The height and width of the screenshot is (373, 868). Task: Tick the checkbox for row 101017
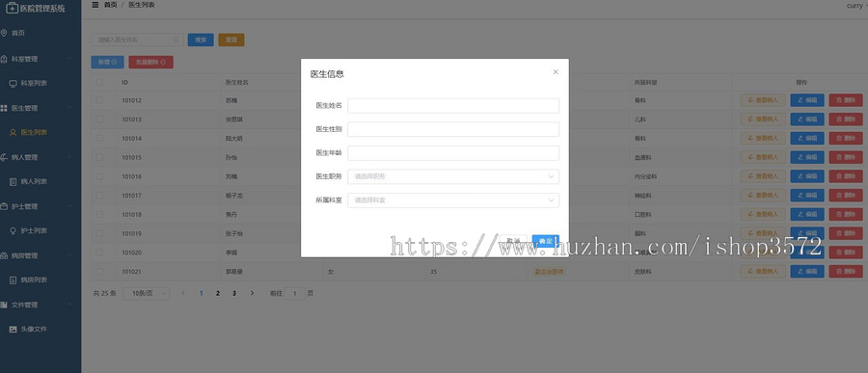[99, 196]
